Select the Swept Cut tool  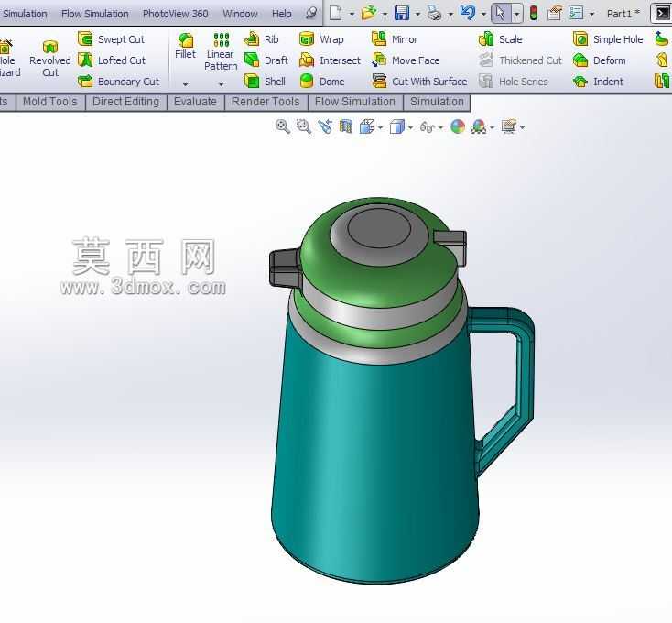coord(112,39)
